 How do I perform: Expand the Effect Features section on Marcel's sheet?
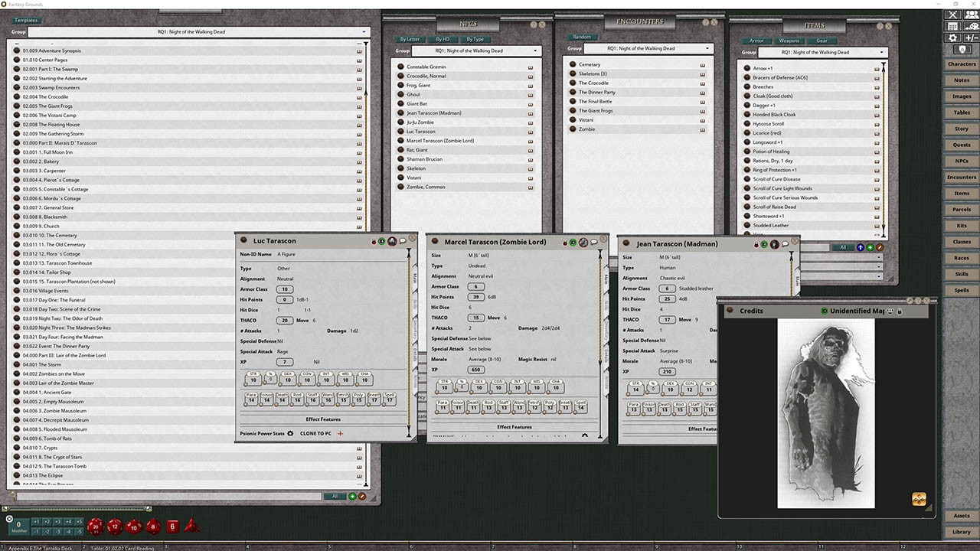[516, 426]
